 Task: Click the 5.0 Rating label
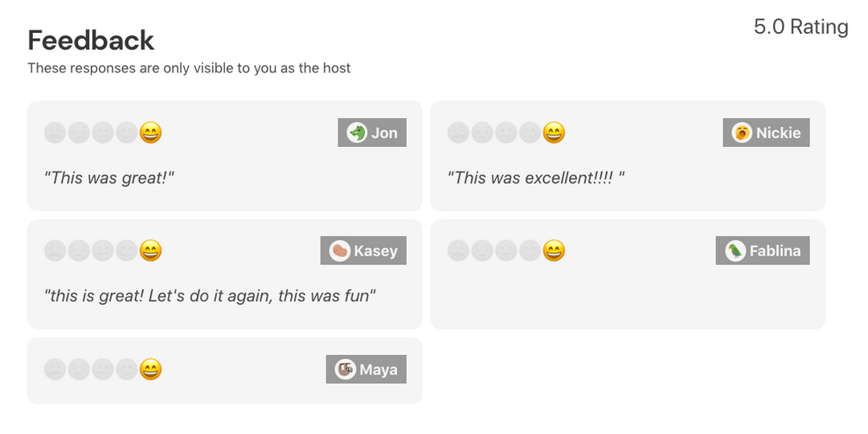801,27
